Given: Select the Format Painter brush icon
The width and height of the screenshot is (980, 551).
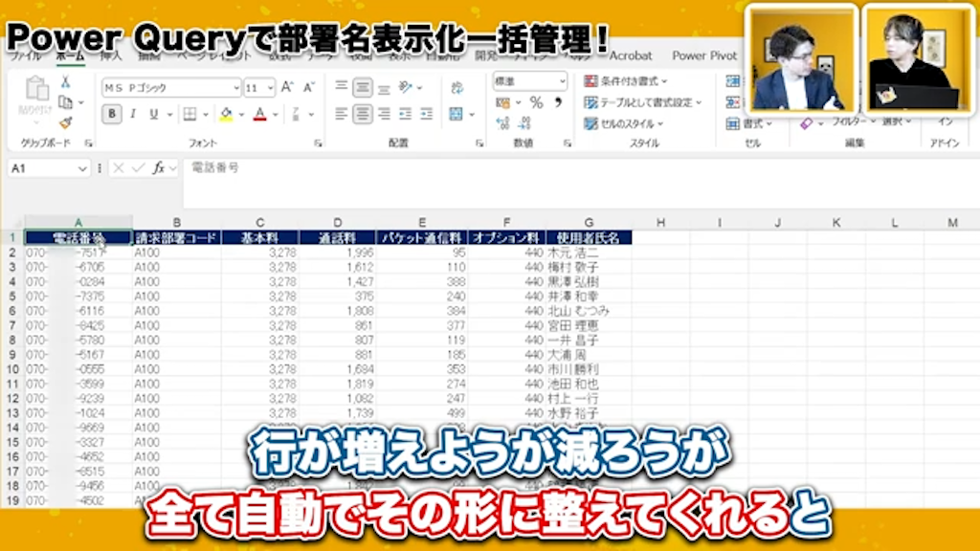Looking at the screenshot, I should click(x=64, y=122).
